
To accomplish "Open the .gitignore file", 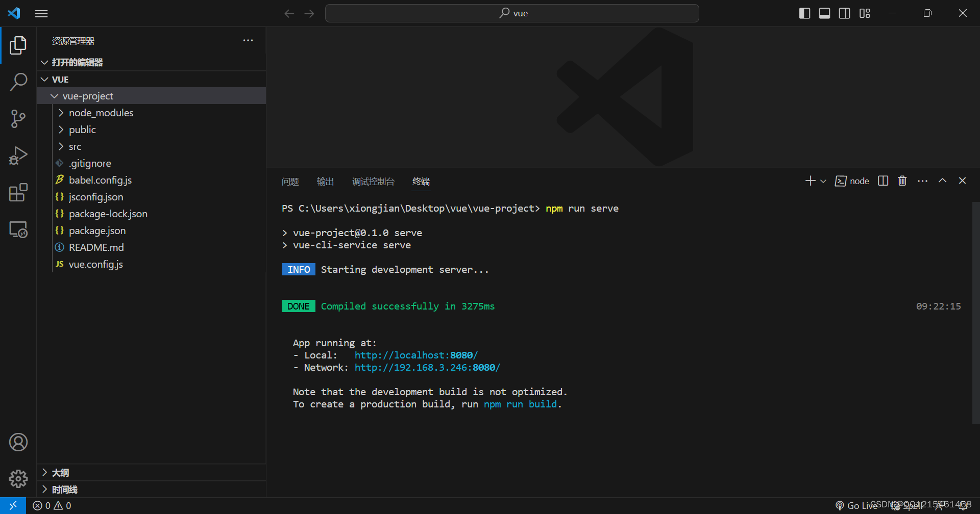I will tap(152, 163).
